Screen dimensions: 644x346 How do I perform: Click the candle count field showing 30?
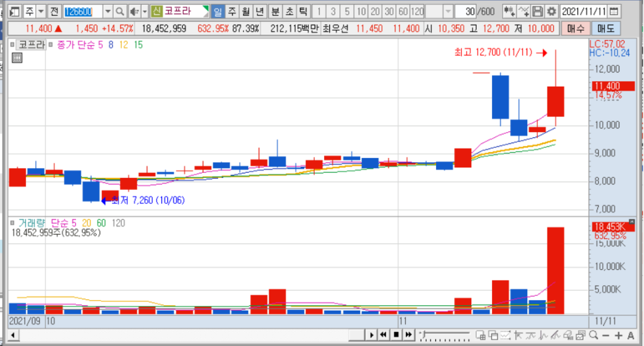(466, 11)
